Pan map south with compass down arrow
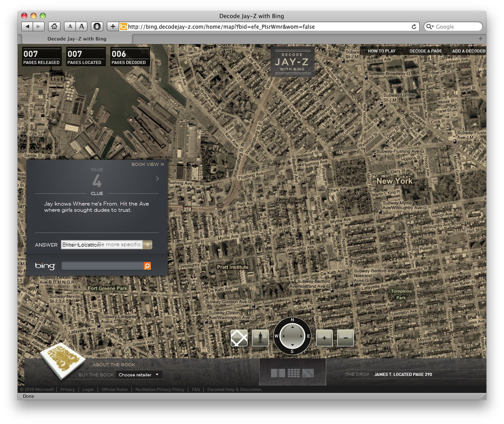 [x=292, y=345]
